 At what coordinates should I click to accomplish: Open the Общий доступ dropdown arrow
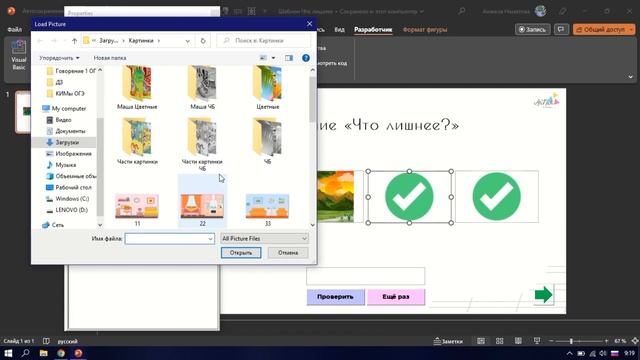click(x=631, y=29)
